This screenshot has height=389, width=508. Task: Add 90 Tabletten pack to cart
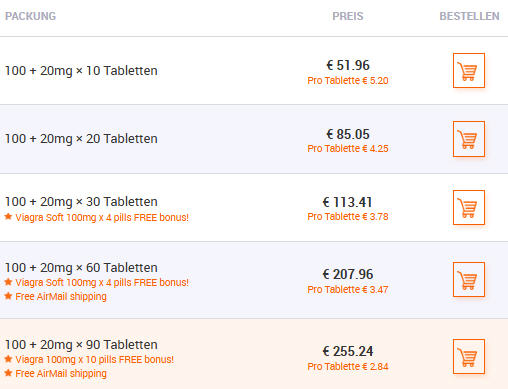point(468,356)
